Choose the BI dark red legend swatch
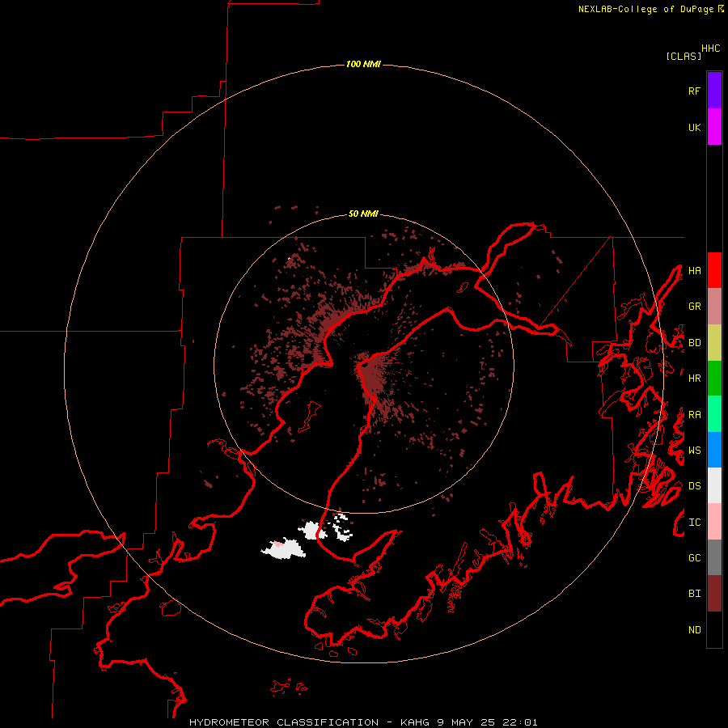The image size is (728, 728). pyautogui.click(x=714, y=594)
